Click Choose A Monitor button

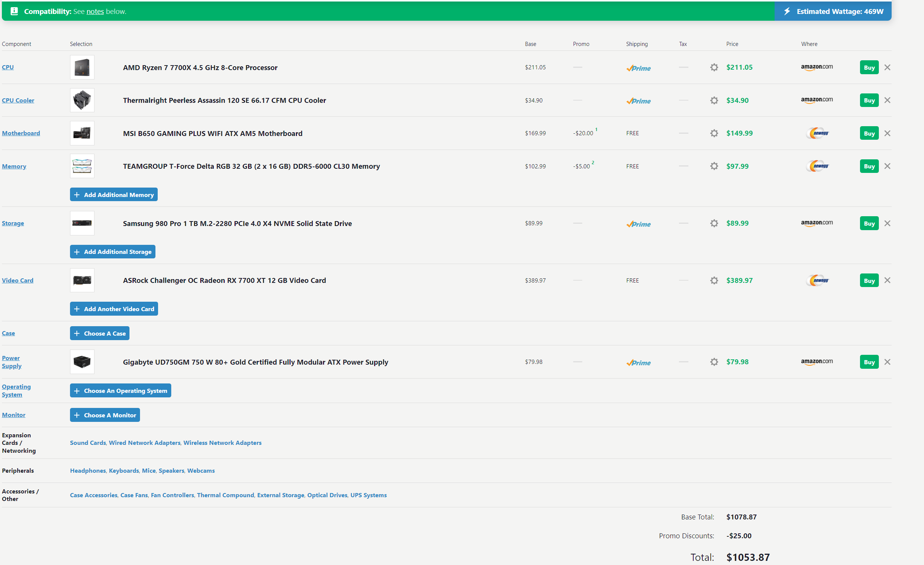(x=105, y=415)
